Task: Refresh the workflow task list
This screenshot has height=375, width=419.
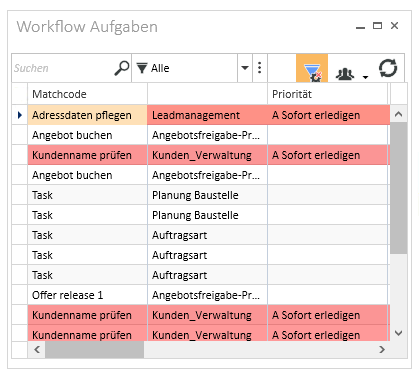Action: click(x=388, y=68)
